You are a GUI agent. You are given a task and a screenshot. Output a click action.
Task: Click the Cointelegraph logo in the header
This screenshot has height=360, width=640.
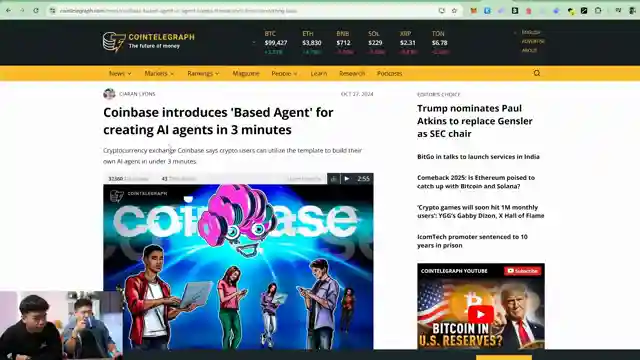[x=149, y=42]
